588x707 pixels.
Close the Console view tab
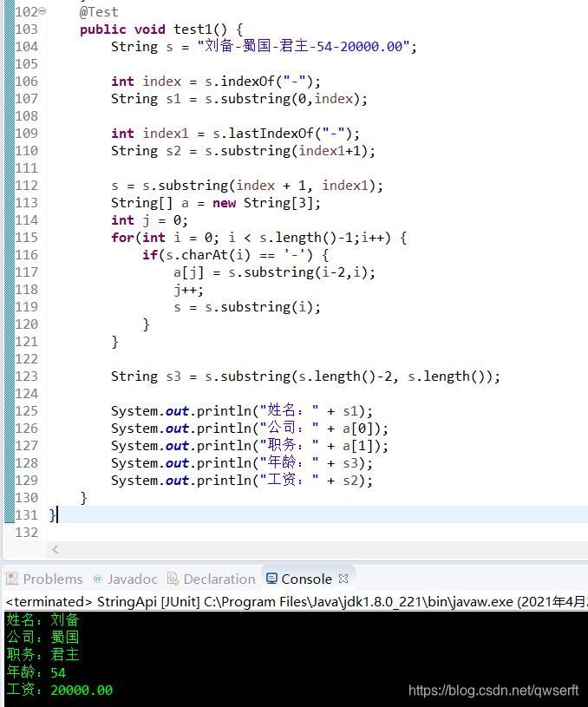pyautogui.click(x=343, y=579)
